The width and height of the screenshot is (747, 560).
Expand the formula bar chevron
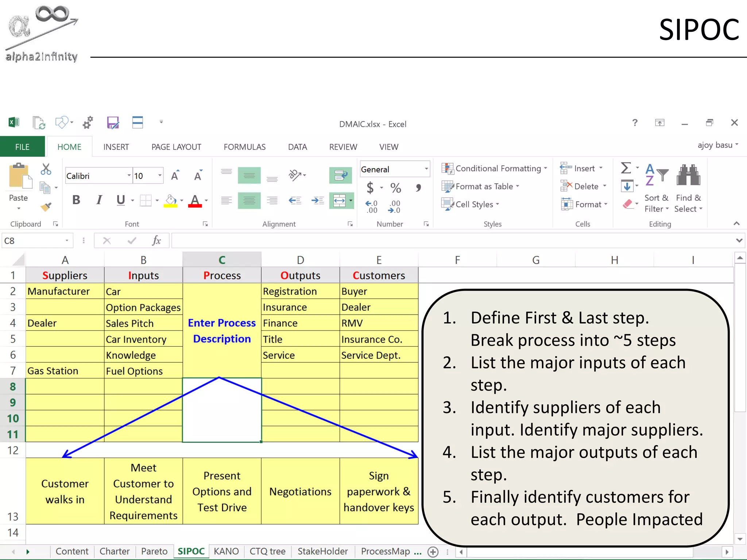(x=739, y=240)
